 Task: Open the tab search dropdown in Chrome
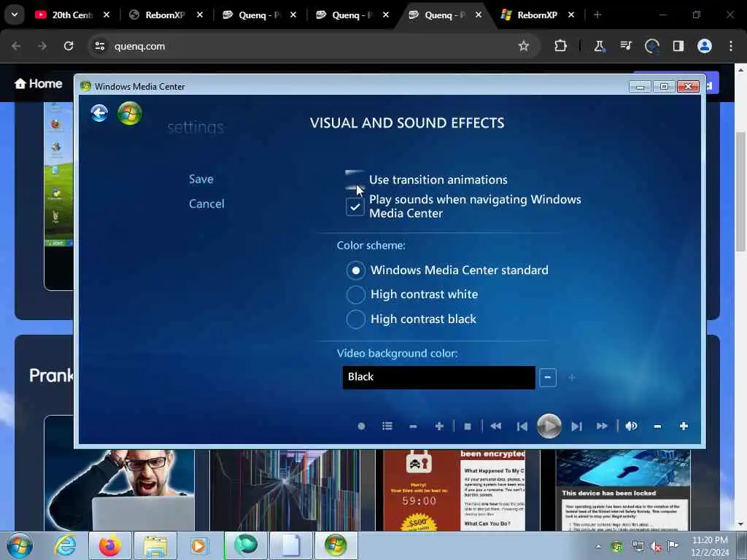pyautogui.click(x=15, y=15)
